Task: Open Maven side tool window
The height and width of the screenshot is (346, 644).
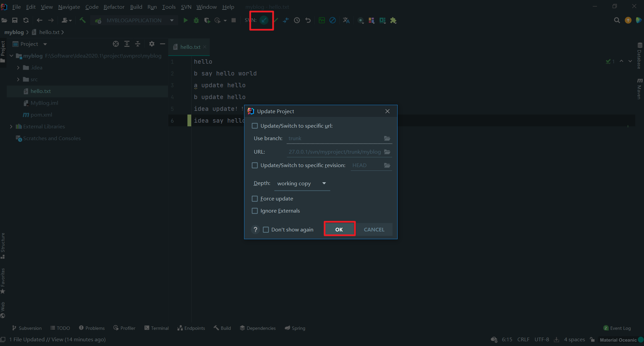Action: [639, 89]
